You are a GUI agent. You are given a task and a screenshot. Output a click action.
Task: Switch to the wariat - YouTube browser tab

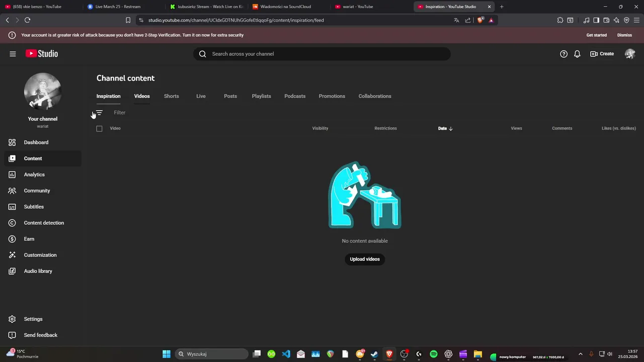pyautogui.click(x=370, y=7)
